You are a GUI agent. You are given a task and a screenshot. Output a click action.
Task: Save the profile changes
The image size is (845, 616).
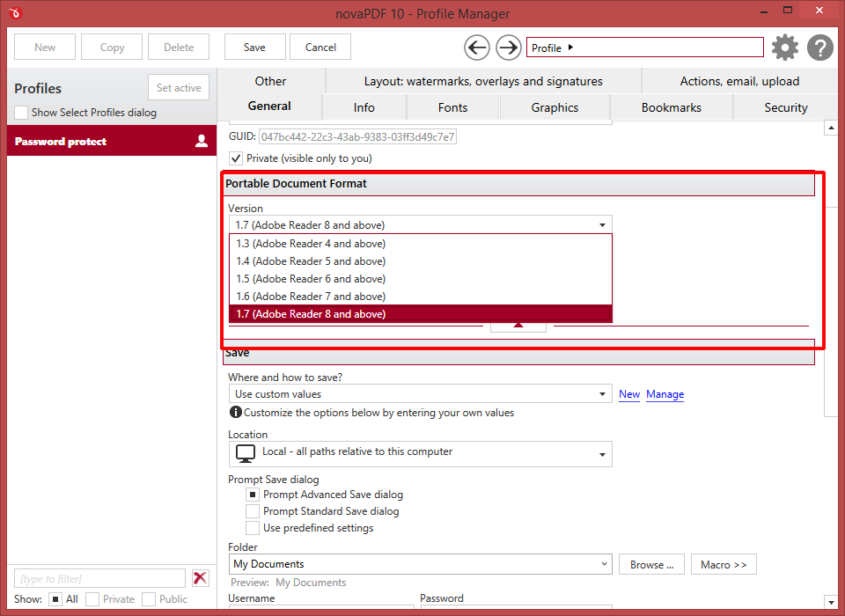click(254, 47)
